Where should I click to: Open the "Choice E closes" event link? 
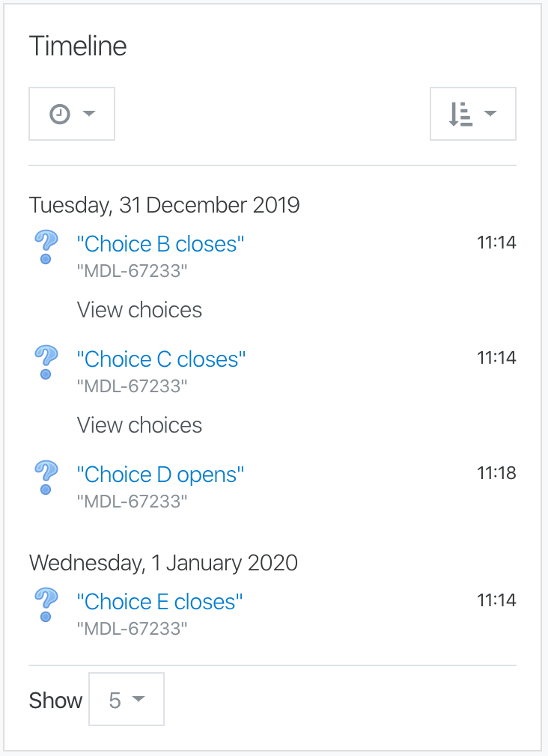[159, 602]
